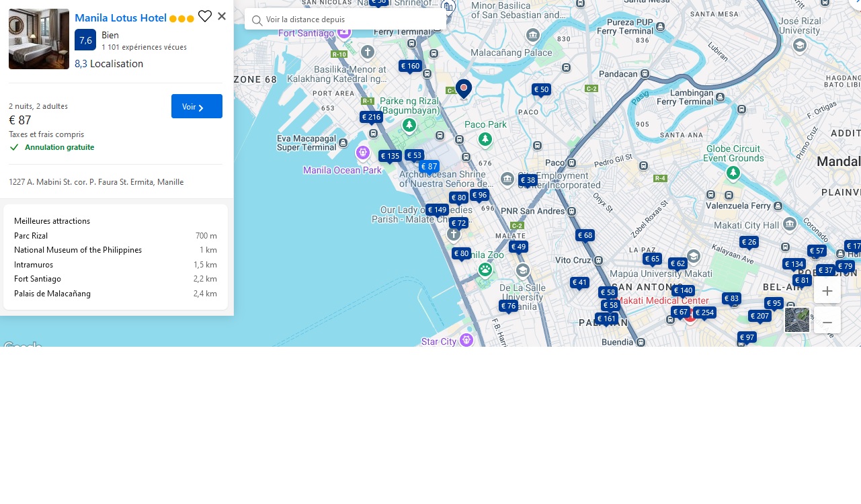Click the highlighted € 87 map marker
Screen dimensions: 861x504
429,166
